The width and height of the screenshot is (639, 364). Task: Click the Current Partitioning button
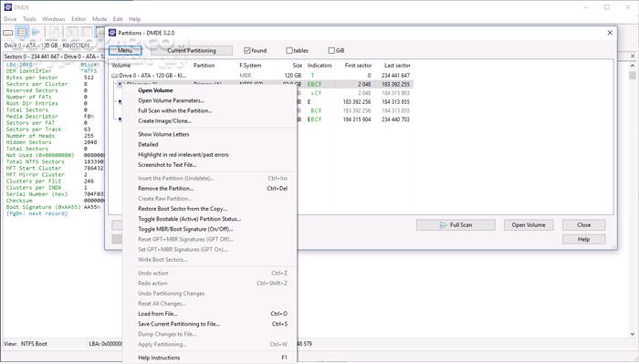[192, 50]
